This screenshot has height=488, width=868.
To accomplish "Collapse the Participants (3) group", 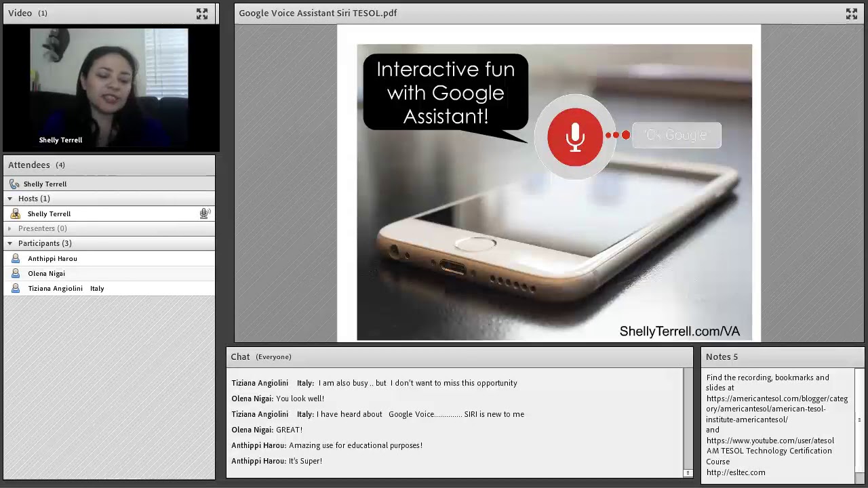I will coord(9,243).
